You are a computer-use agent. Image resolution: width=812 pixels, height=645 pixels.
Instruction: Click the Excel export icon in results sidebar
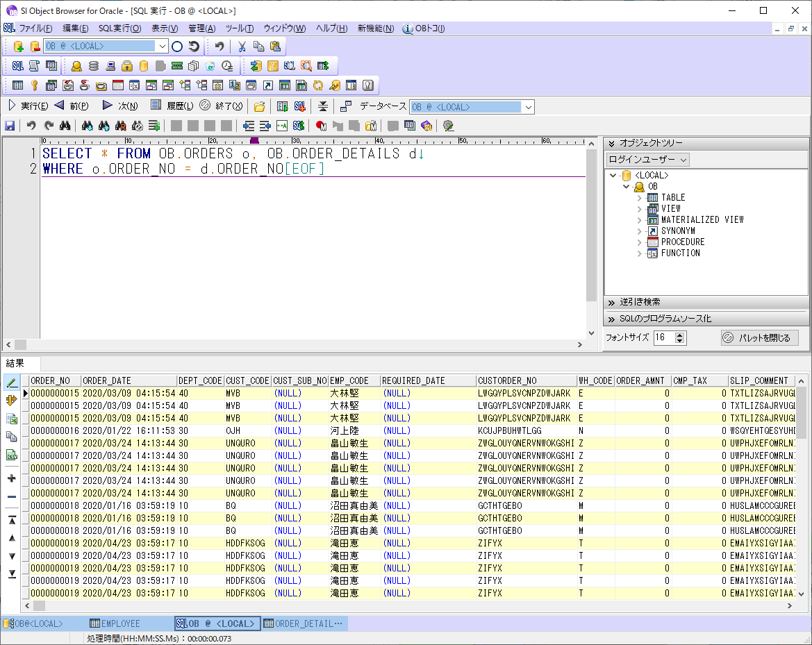(12, 419)
